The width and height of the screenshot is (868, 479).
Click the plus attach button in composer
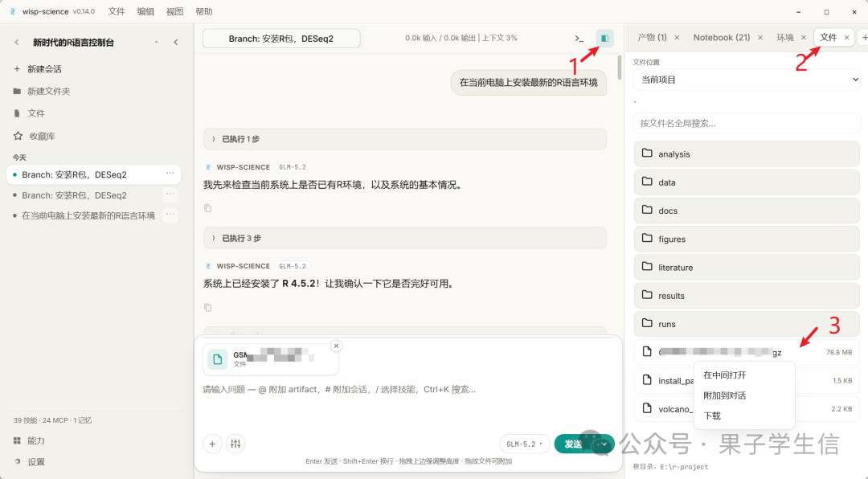212,444
